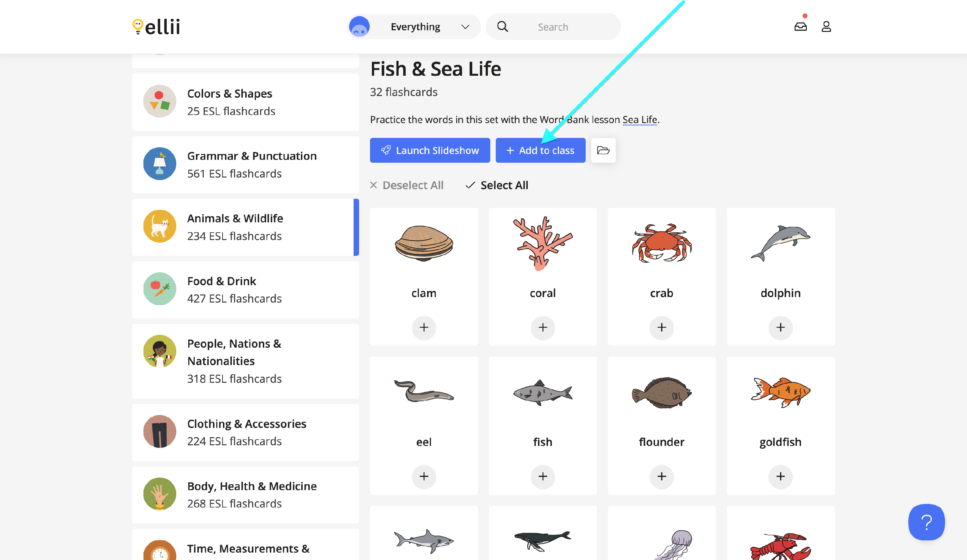Toggle the plus button under clam
This screenshot has width=967, height=560.
424,328
